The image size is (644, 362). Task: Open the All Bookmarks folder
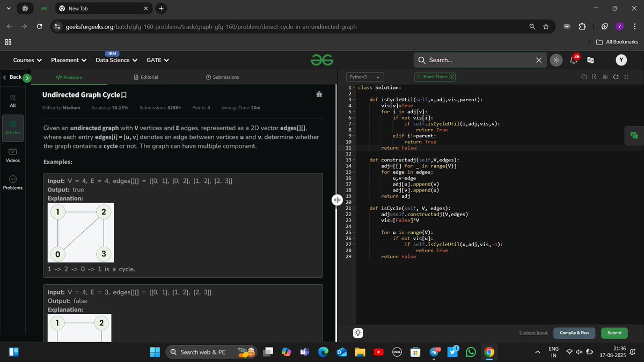point(617,42)
